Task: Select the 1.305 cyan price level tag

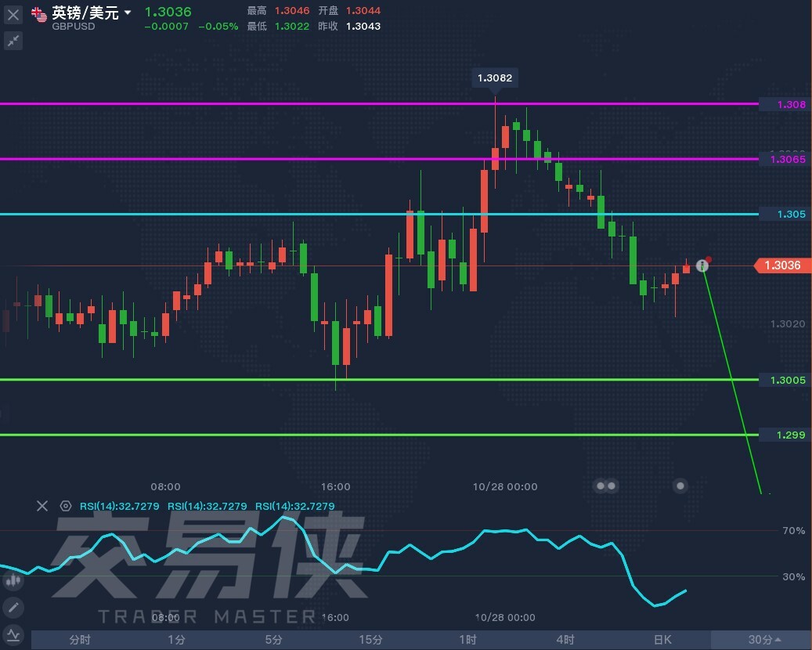Action: tap(785, 215)
